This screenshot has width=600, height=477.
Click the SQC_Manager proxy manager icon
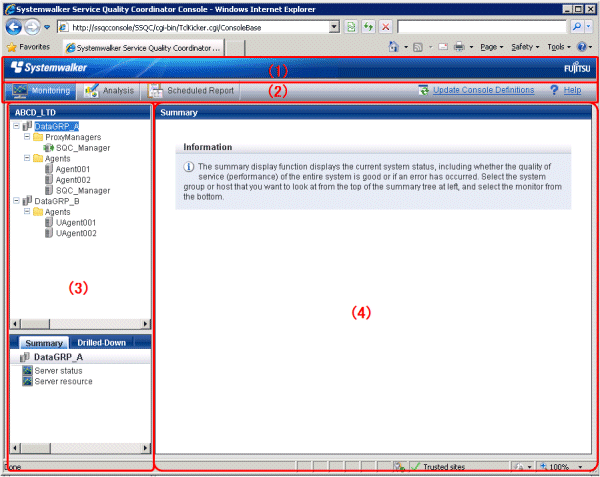click(x=49, y=148)
